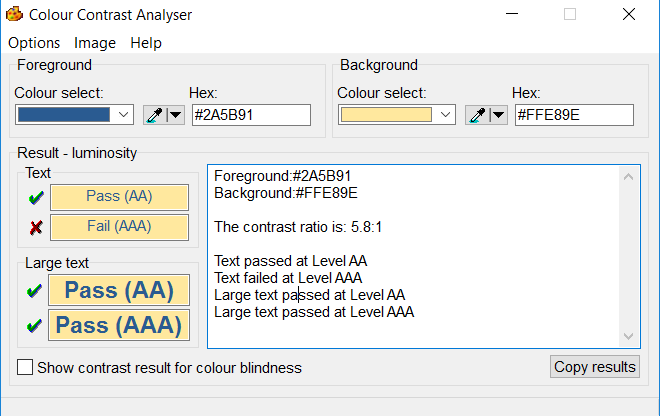Expand background colour select dropdown
The image size is (660, 416).
click(445, 115)
